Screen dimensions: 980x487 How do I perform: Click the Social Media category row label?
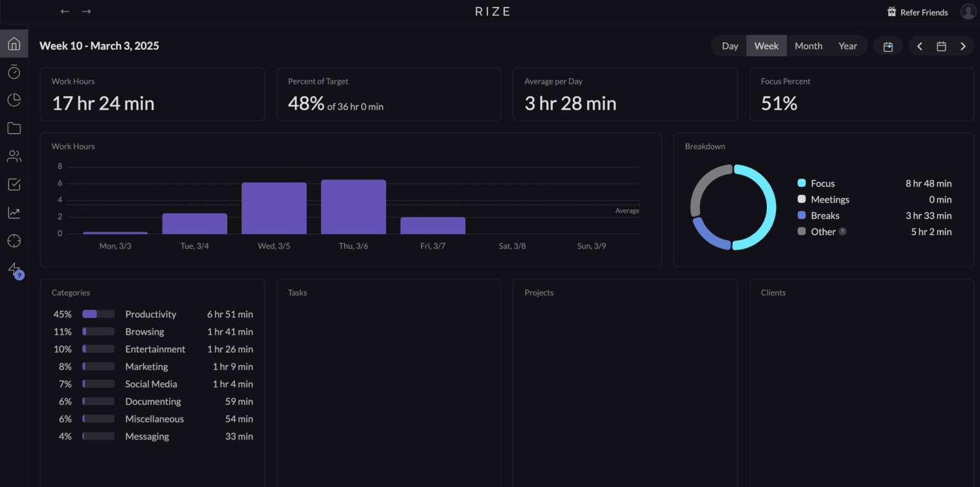pos(151,384)
